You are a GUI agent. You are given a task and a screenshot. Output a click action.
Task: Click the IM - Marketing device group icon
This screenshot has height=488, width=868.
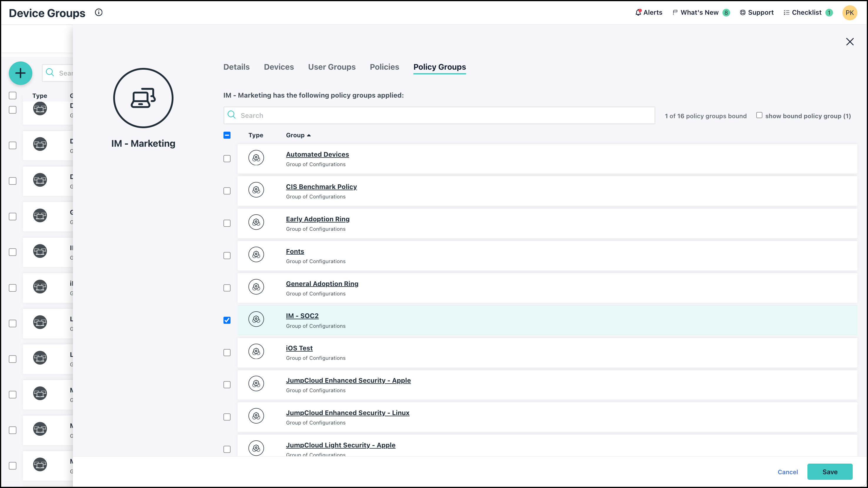[x=143, y=98]
